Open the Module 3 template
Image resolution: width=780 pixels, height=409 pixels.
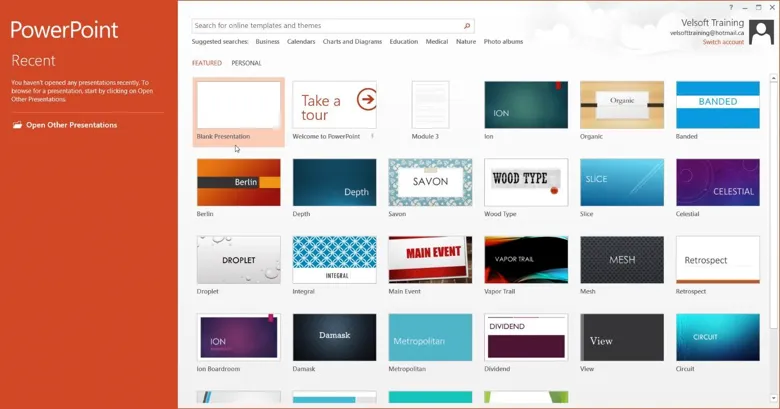pyautogui.click(x=430, y=105)
